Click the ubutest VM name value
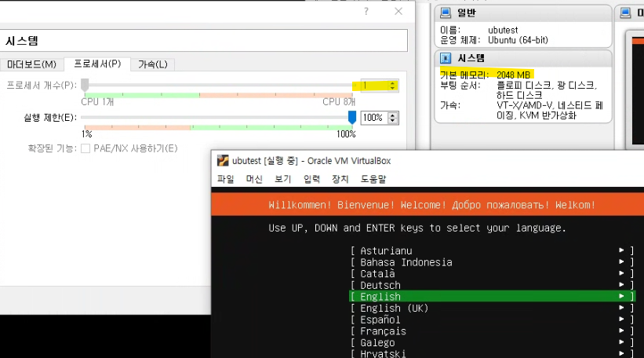 [503, 30]
